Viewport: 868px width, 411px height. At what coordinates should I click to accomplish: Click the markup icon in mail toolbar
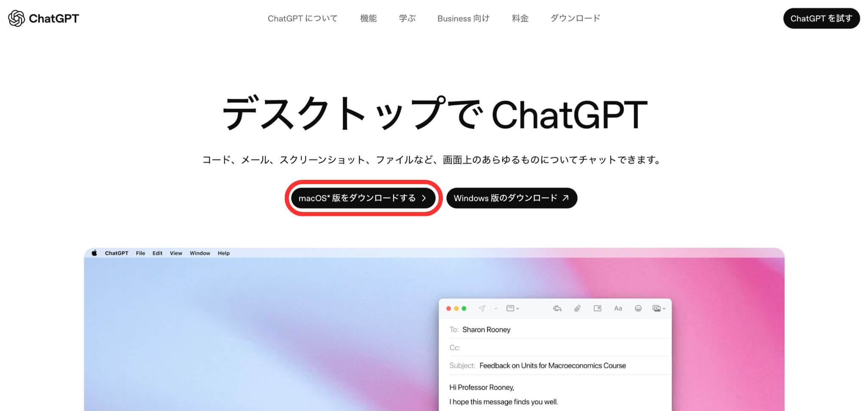coord(598,308)
